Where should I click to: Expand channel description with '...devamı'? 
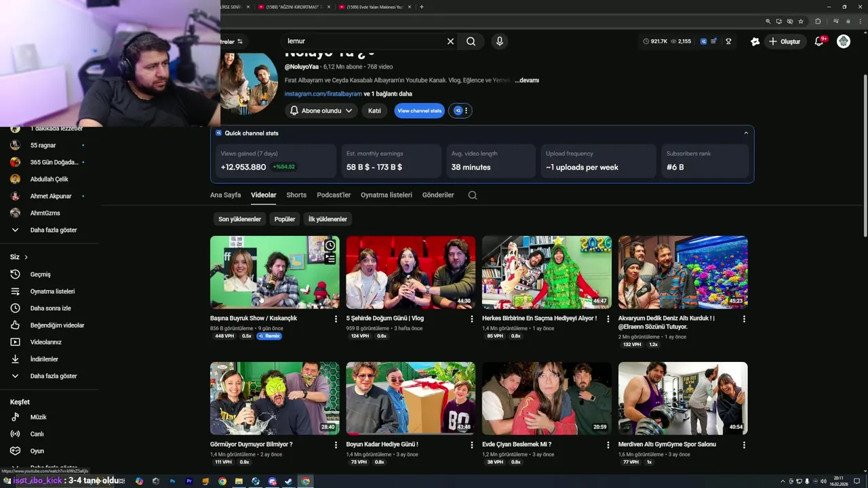point(527,80)
